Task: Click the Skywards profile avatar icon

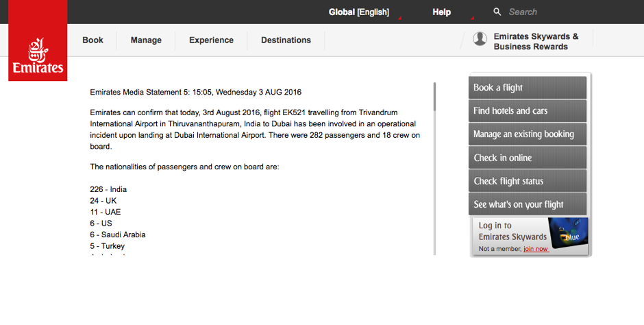Action: [x=480, y=39]
